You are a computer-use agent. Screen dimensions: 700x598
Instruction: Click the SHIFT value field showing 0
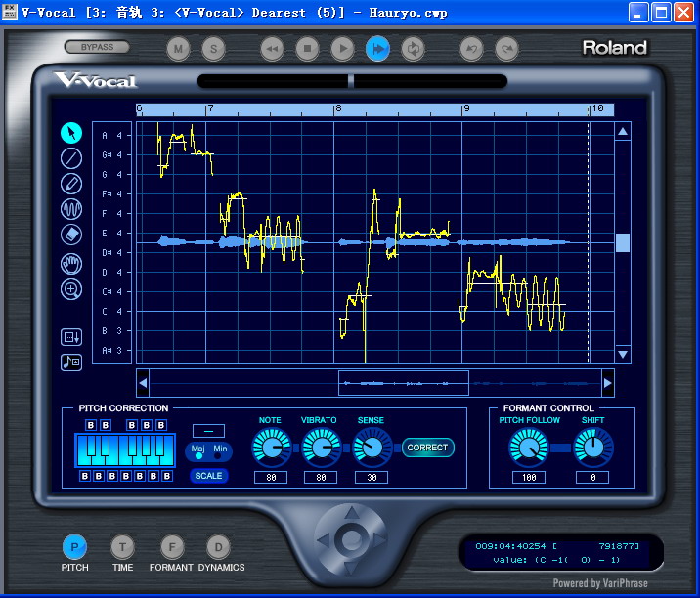pos(592,478)
